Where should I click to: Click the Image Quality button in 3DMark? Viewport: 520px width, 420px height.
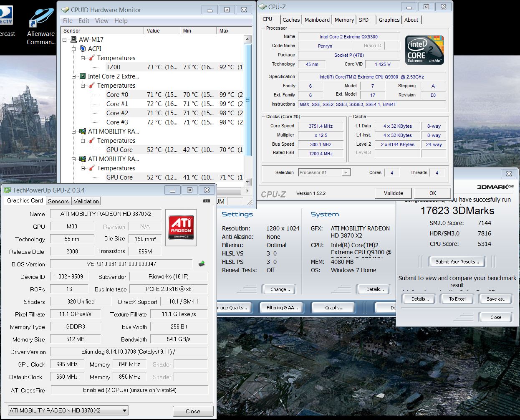pos(234,308)
